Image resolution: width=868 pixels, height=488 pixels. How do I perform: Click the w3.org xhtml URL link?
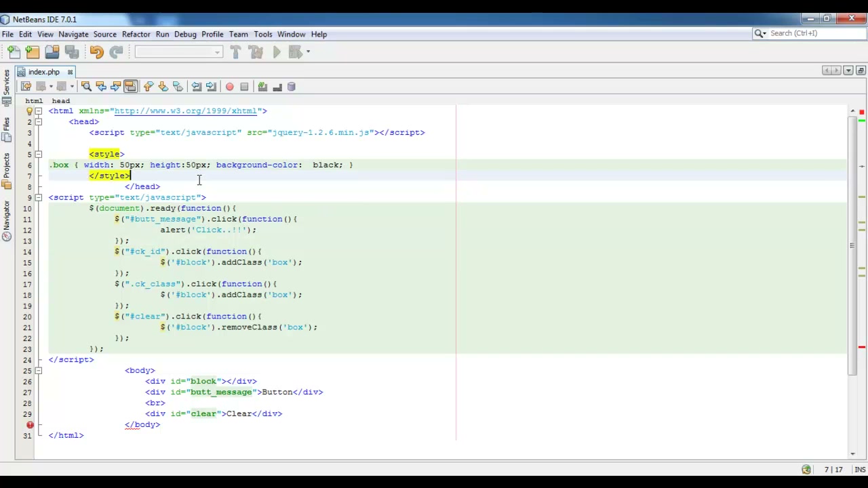(186, 110)
